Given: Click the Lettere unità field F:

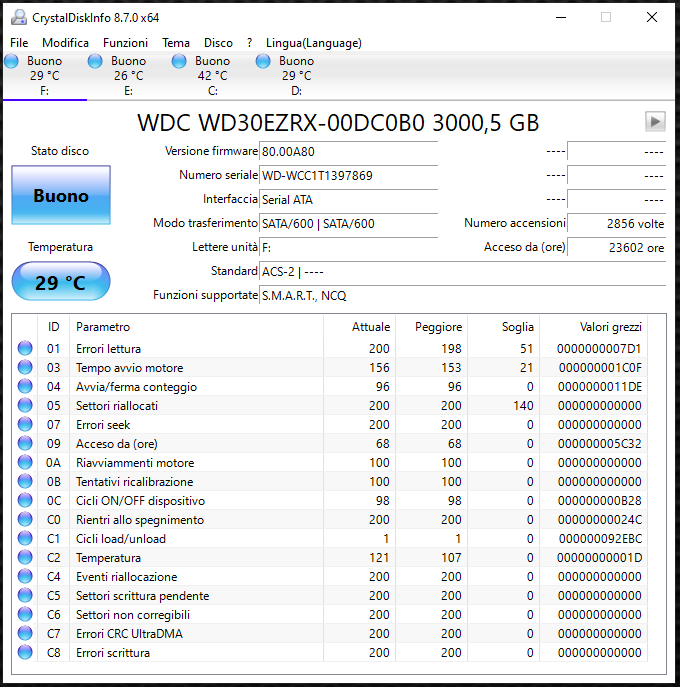Looking at the screenshot, I should (x=349, y=248).
